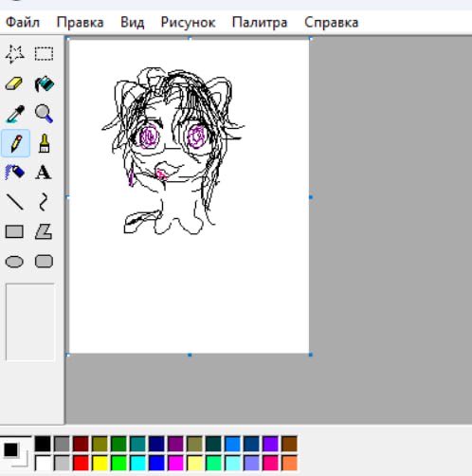The image size is (472, 476).
Task: Select the teal color swatch
Action: [137, 444]
